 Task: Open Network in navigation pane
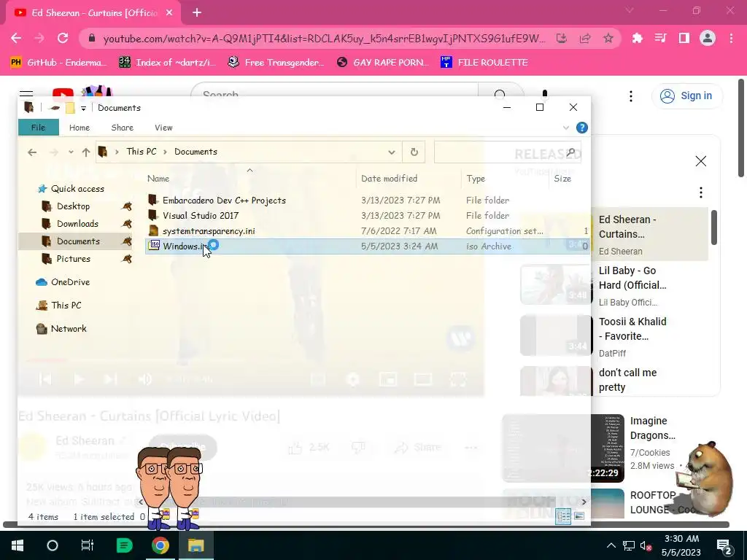coord(68,329)
